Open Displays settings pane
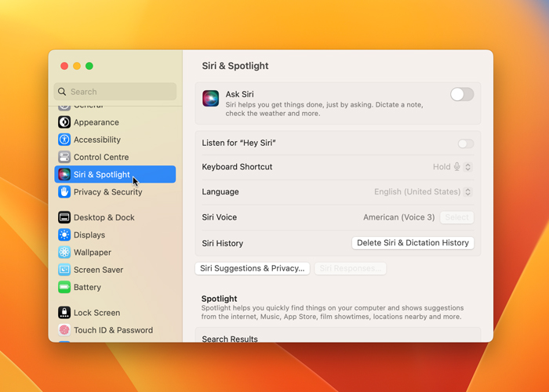The image size is (549, 392). click(x=115, y=235)
